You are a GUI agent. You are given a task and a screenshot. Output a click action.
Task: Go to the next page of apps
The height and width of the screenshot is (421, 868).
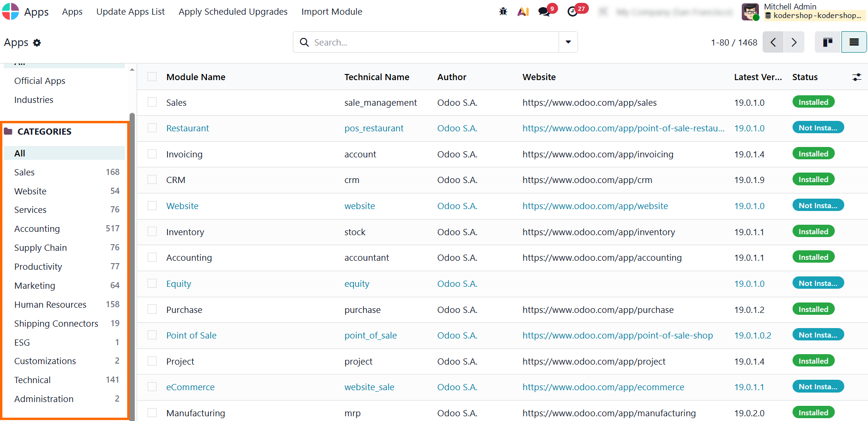pos(794,42)
